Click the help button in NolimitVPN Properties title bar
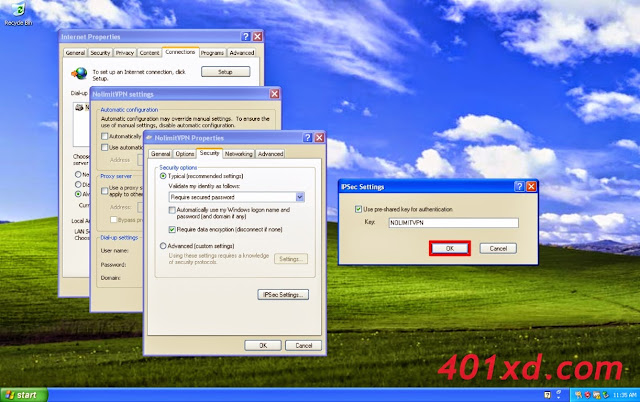Screen dimensions: 640x402 (x=307, y=138)
